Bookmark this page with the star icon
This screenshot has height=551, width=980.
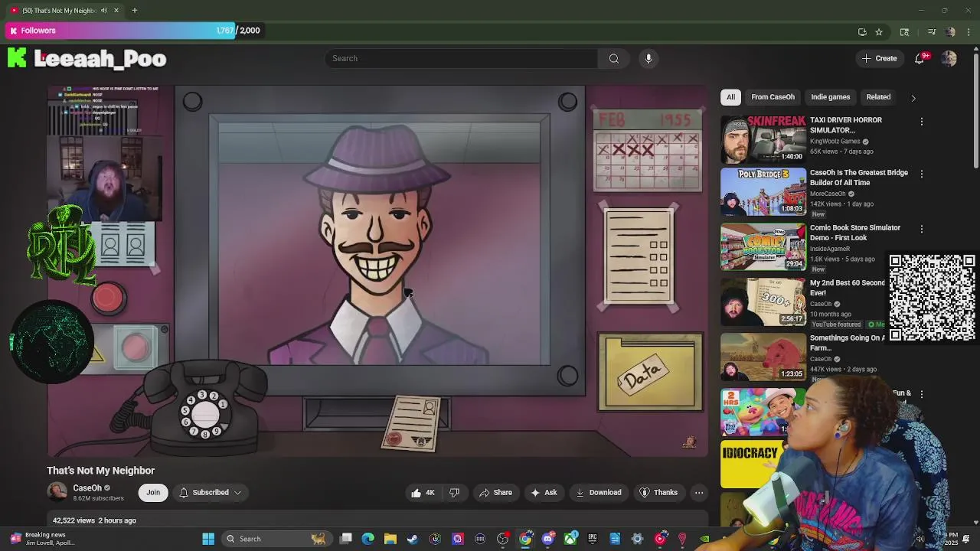879,32
